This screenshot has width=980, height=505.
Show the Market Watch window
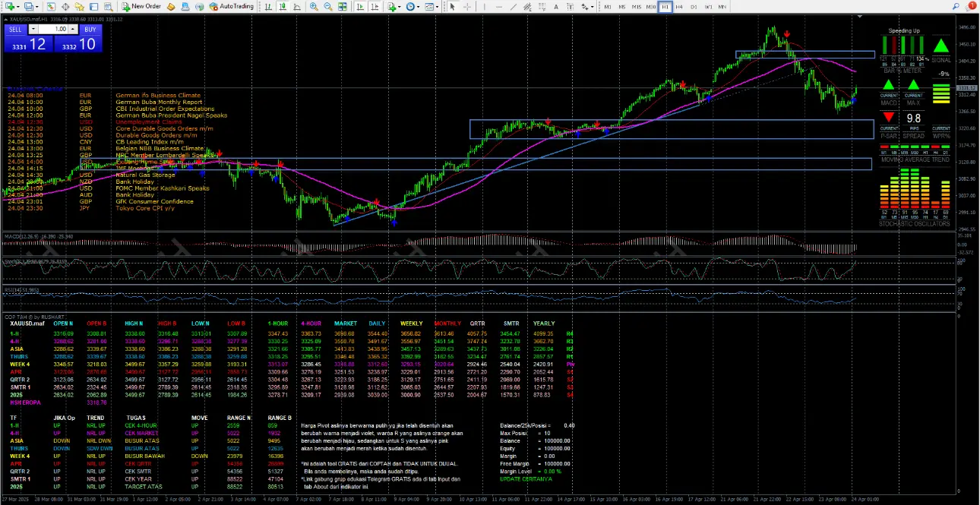51,6
